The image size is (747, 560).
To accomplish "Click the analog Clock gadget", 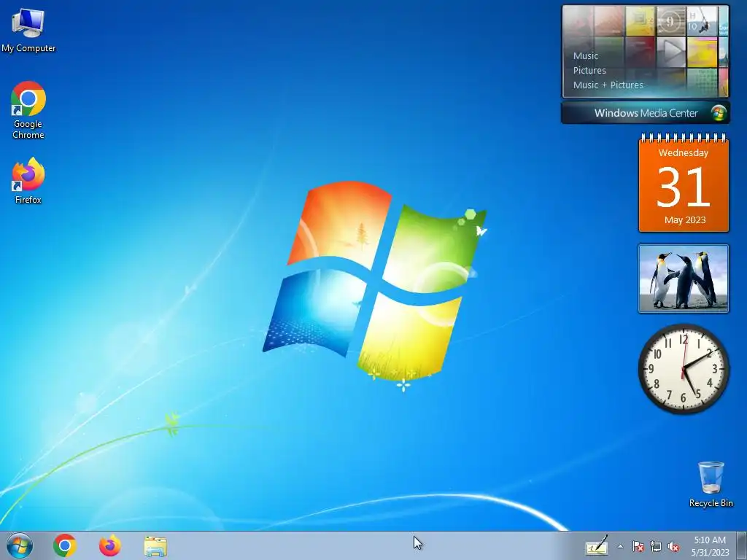I will point(684,369).
